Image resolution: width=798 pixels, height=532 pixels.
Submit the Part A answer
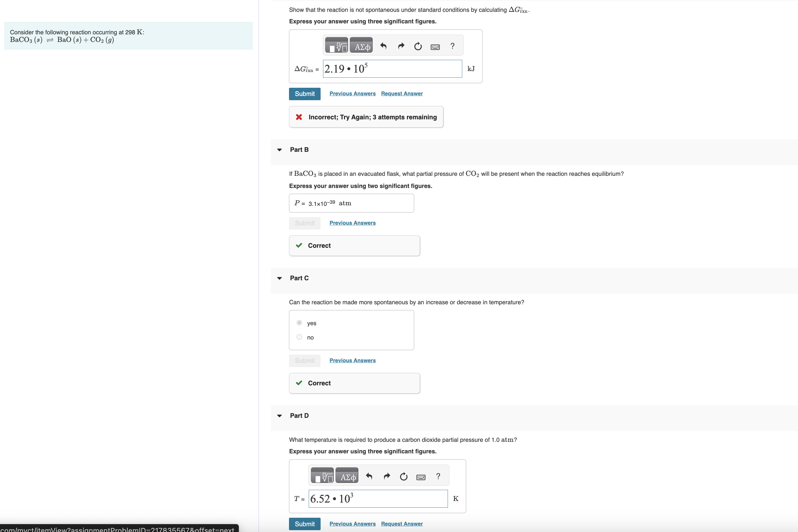(x=304, y=94)
